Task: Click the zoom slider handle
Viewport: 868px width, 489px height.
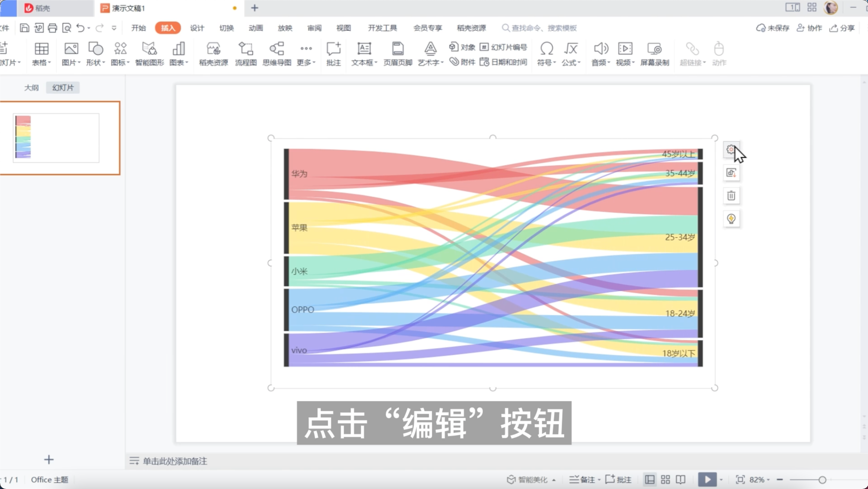Action: [x=822, y=479]
